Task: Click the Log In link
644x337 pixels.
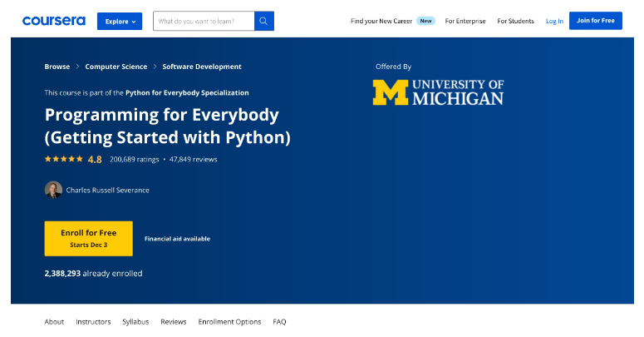Action: [554, 21]
